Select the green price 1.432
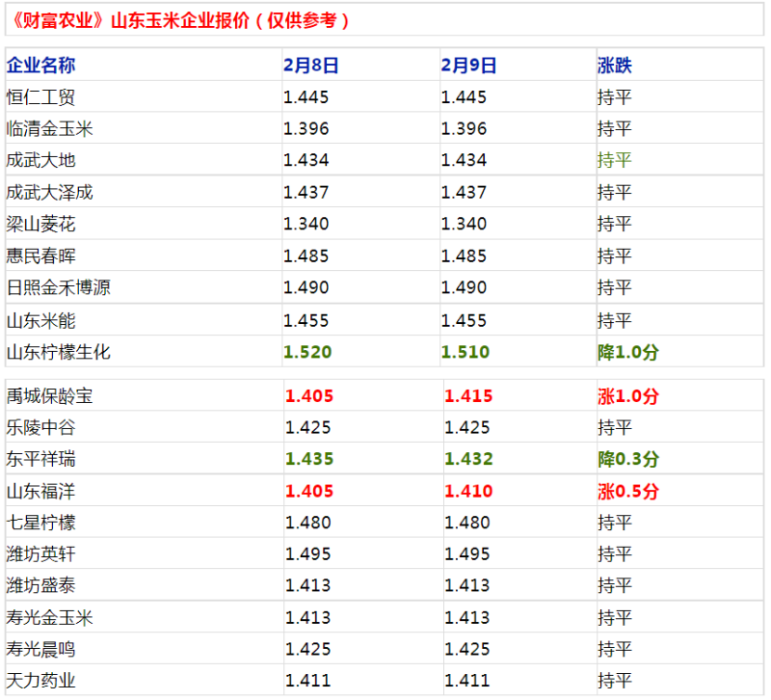 468,459
